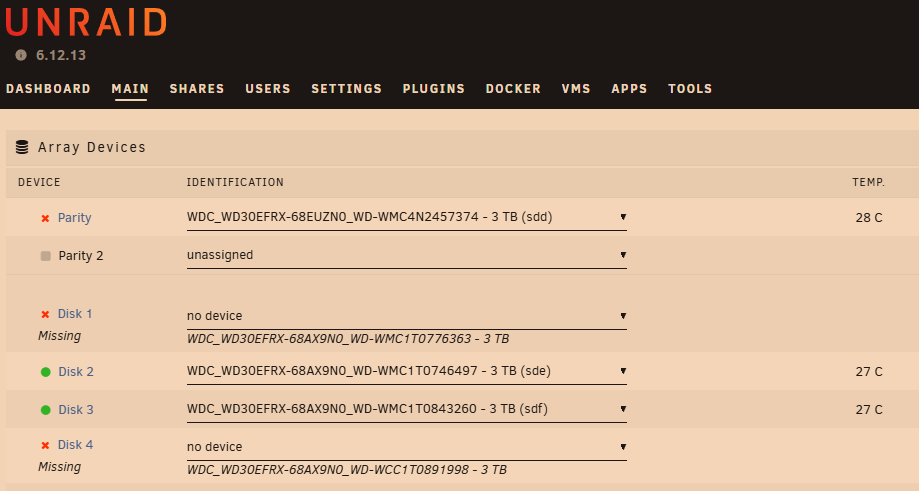Click the grey square indicator for Parity 2
919x491 pixels.
[x=46, y=256]
